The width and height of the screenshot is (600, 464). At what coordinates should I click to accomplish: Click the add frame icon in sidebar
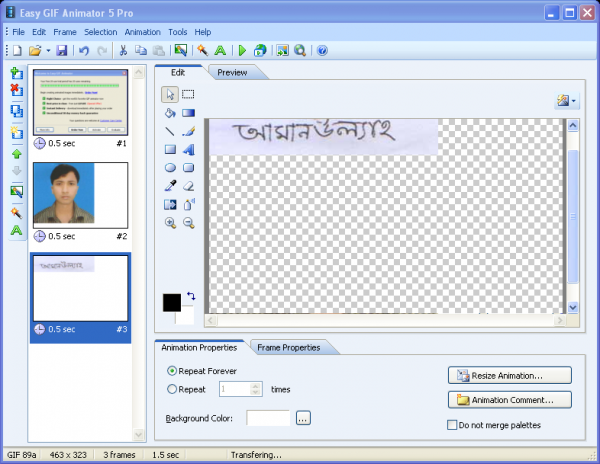pos(16,73)
